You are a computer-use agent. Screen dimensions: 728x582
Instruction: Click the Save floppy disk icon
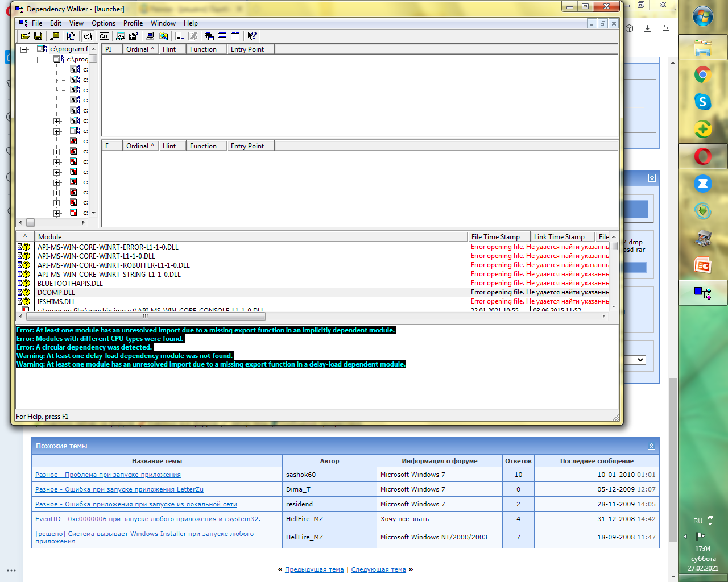[38, 36]
